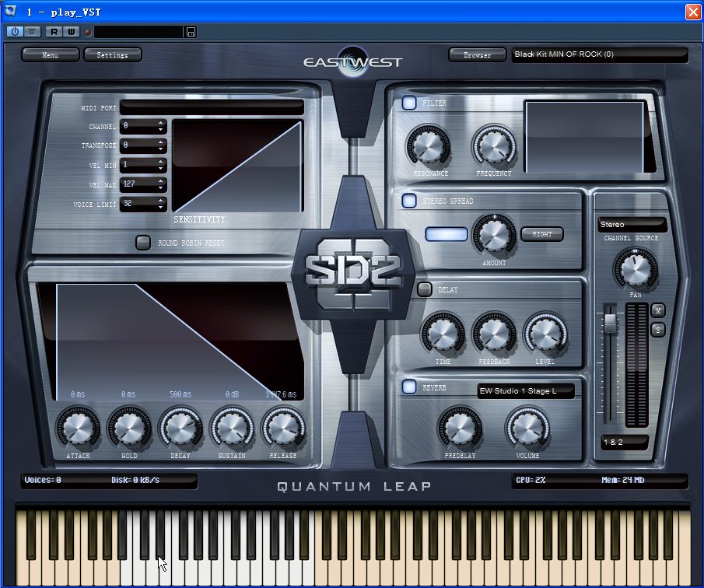Click the Reverb Predelay knob

click(460, 428)
